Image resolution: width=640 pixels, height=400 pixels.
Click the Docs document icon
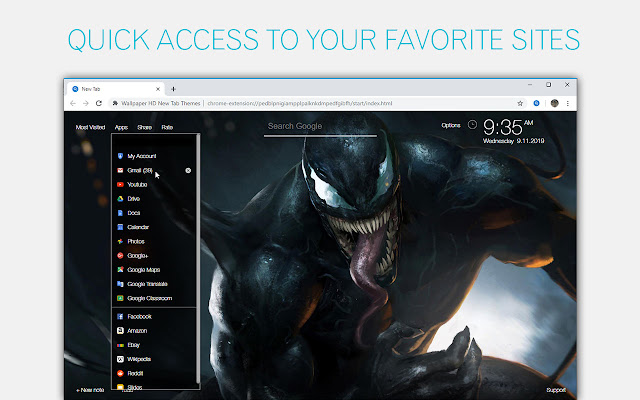click(120, 213)
